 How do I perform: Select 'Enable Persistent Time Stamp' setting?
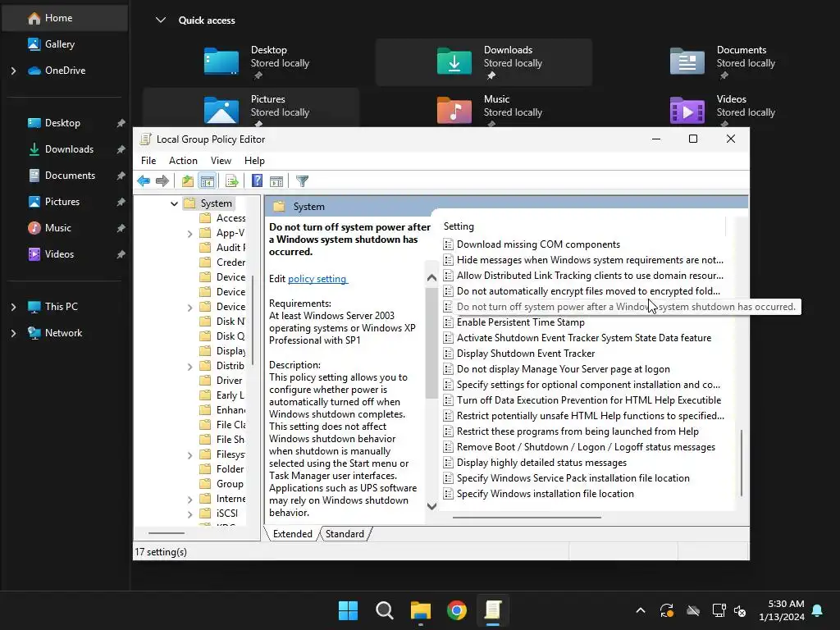coord(520,322)
